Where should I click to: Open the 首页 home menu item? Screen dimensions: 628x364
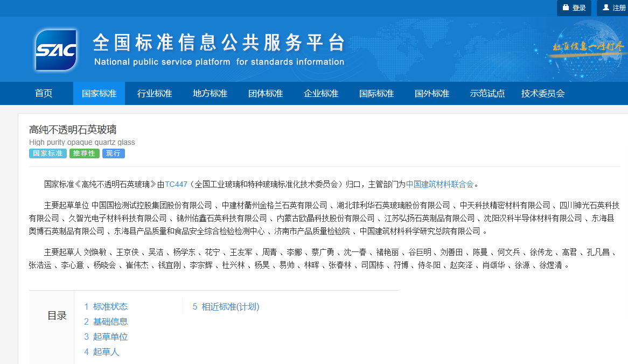[x=44, y=94]
